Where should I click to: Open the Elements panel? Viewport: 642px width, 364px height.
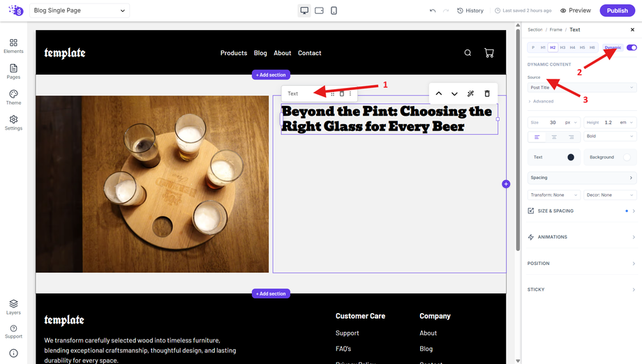[x=13, y=46]
